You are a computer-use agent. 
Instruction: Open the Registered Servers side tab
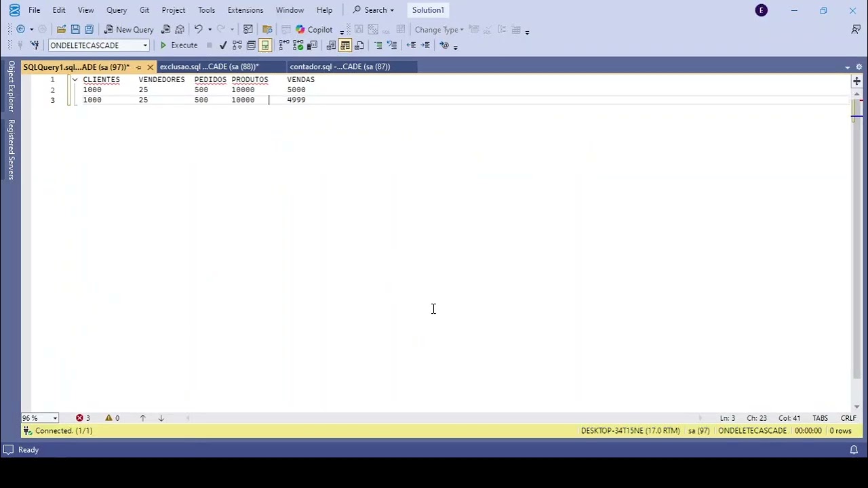[11, 149]
